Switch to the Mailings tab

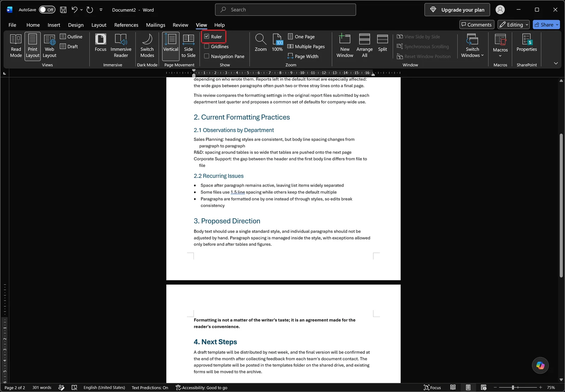pyautogui.click(x=156, y=25)
